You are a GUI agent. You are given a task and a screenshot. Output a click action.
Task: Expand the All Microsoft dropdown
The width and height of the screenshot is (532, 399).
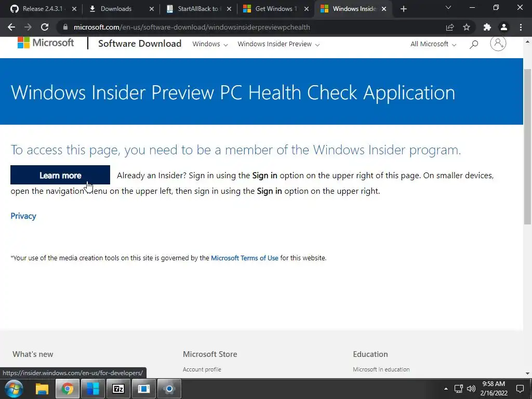click(x=433, y=44)
